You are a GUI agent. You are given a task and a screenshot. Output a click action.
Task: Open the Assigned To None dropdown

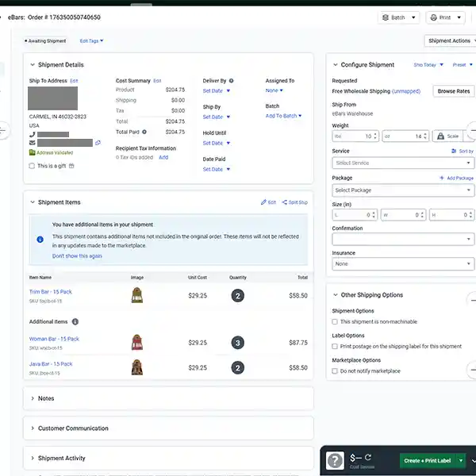coord(274,90)
